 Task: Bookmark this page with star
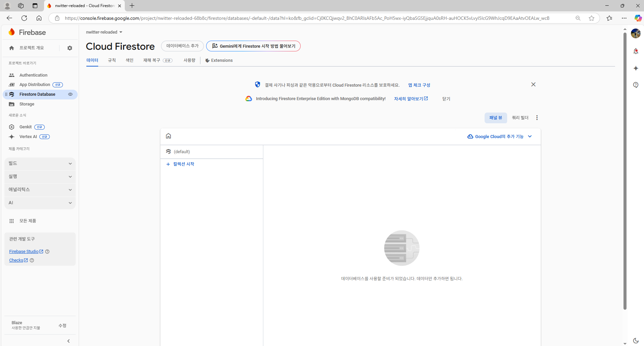pos(592,18)
